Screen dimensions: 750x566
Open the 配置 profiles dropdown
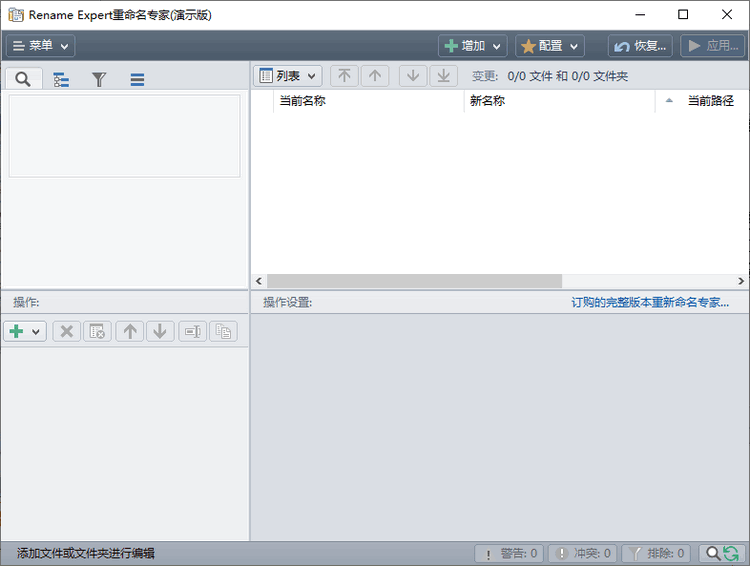[x=550, y=46]
